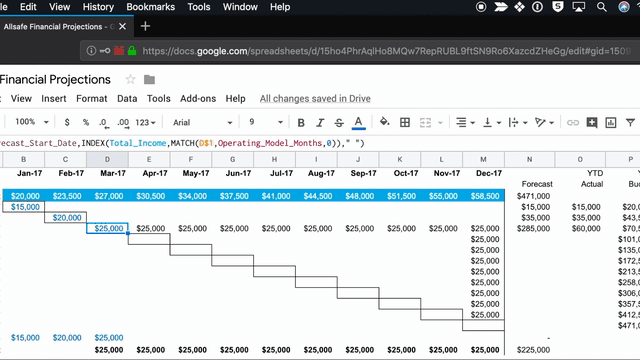640x360 pixels.
Task: Click the AirPlay icon in menu bar
Action: (x=578, y=7)
